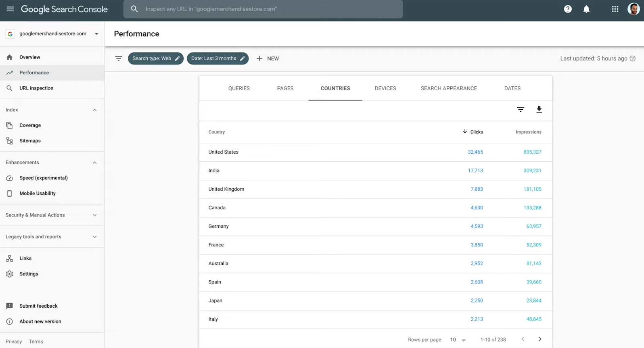Open the table filter rows icon
Viewport: 644px width, 348px height.
pyautogui.click(x=521, y=110)
